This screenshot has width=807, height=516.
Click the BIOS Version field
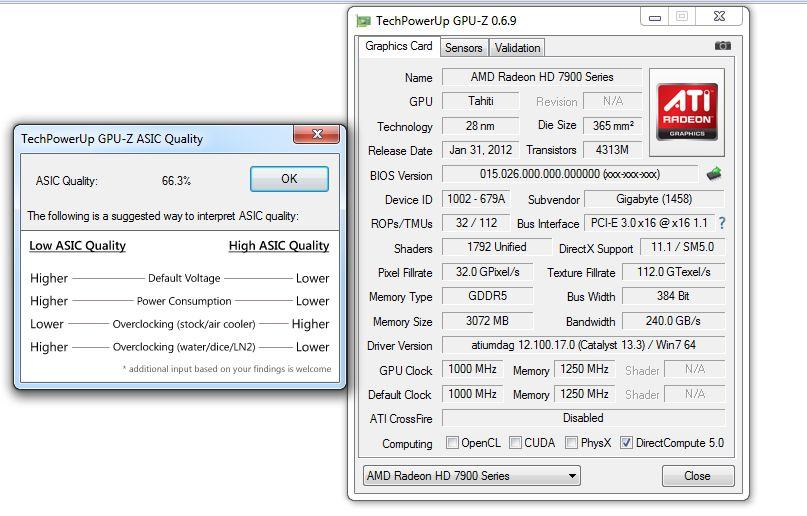coord(570,174)
